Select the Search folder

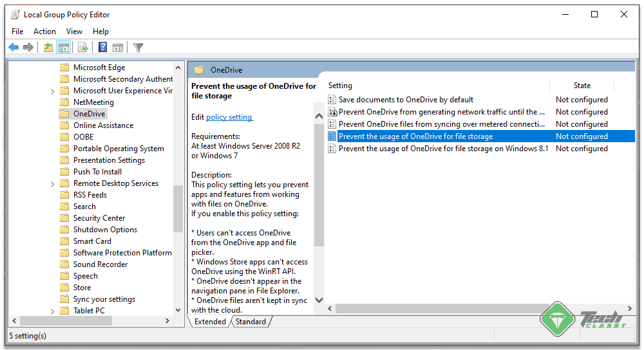(x=84, y=207)
